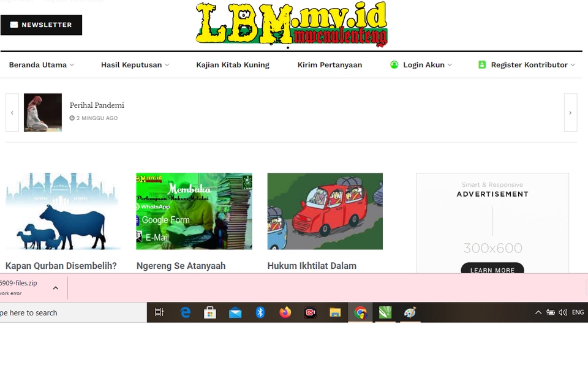Open Firefox from the taskbar
The height and width of the screenshot is (392, 588).
[285, 312]
